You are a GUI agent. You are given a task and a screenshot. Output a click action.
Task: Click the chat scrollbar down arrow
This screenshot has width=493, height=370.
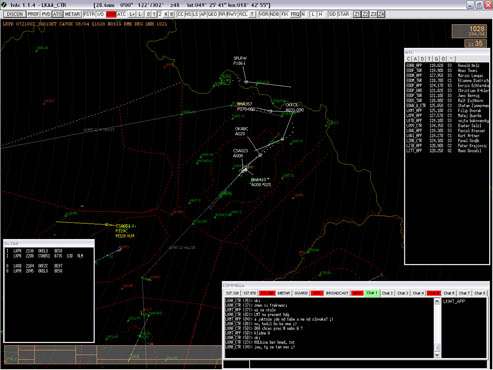[x=437, y=355]
